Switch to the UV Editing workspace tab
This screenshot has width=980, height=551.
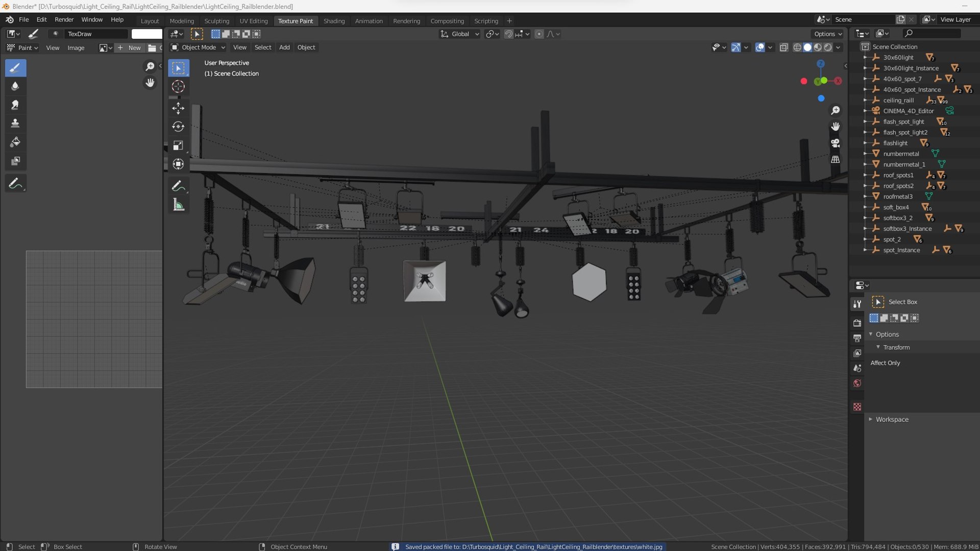tap(253, 21)
